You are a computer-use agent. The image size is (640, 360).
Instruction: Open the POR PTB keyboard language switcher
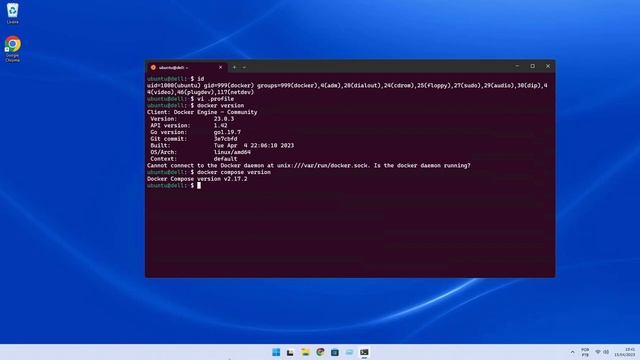[585, 352]
